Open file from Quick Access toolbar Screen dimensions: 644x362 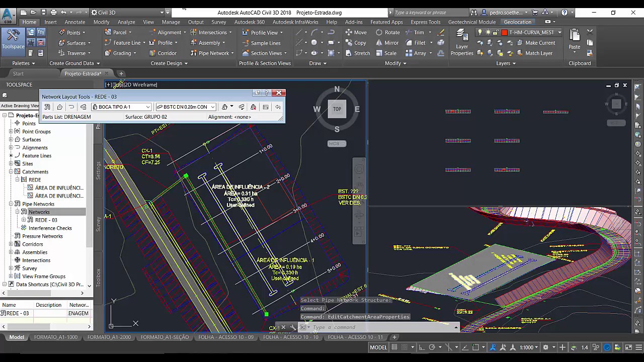coord(33,12)
